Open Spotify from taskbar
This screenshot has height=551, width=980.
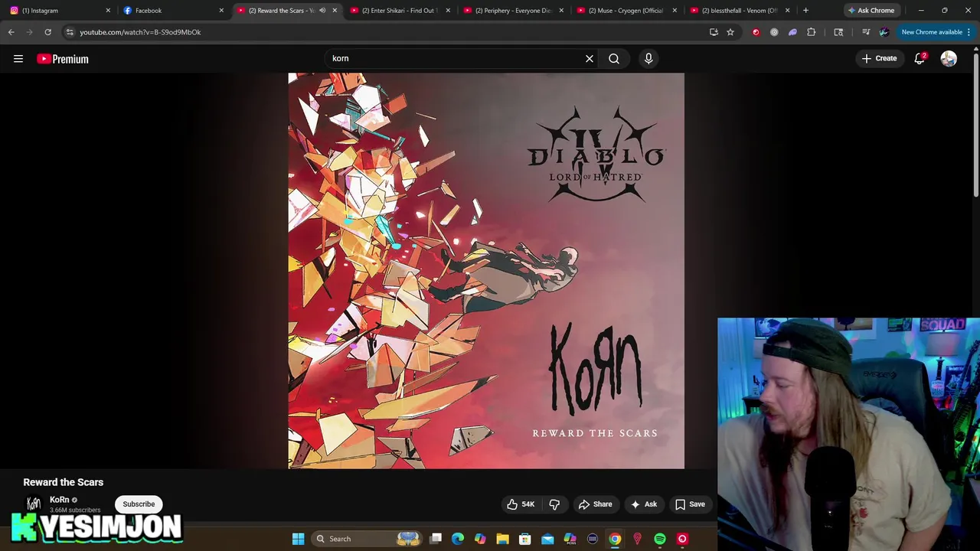click(660, 539)
